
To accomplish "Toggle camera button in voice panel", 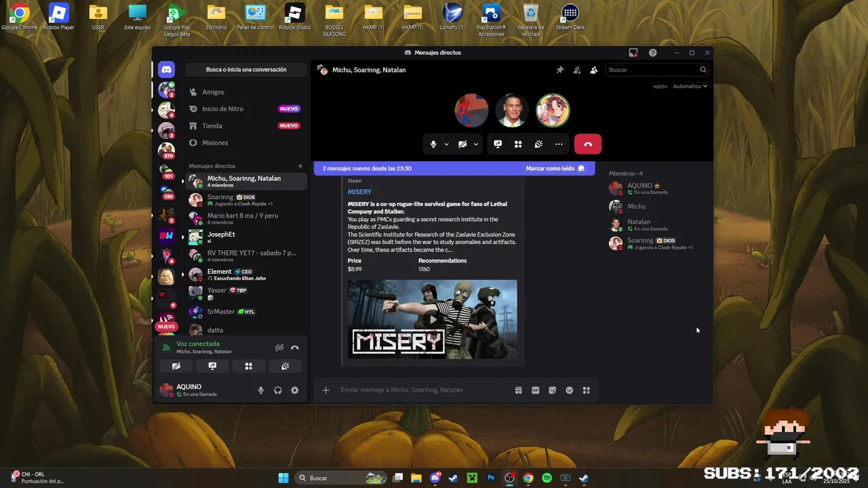I will 176,366.
